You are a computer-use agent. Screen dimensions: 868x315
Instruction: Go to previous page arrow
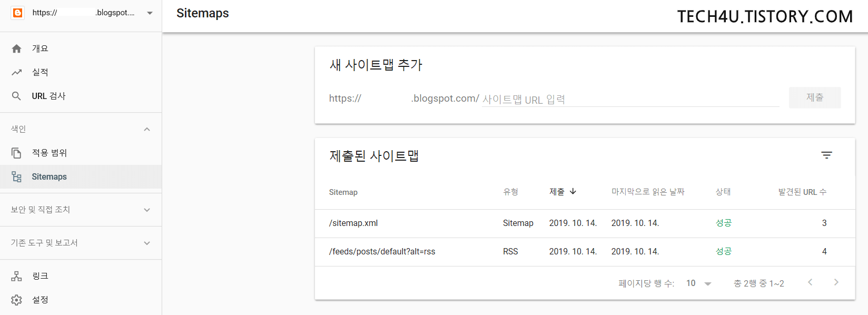810,282
